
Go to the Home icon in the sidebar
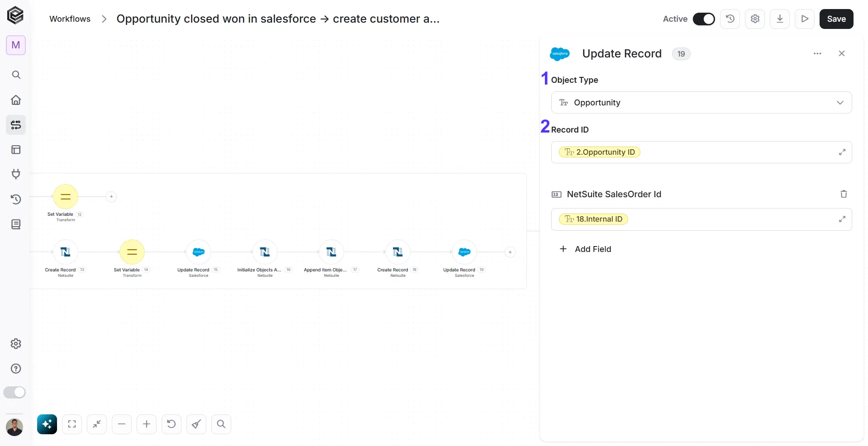16,100
